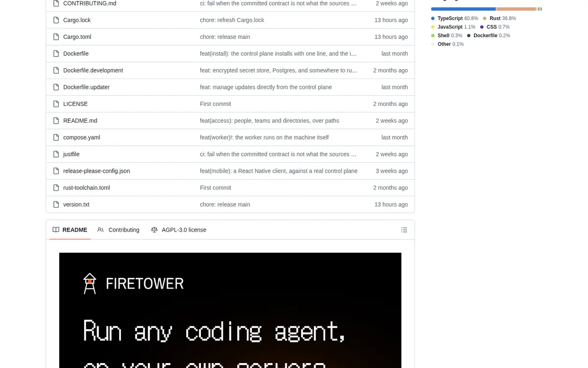588x368 pixels.
Task: Open the Dockerfile.updater file
Action: (86, 87)
